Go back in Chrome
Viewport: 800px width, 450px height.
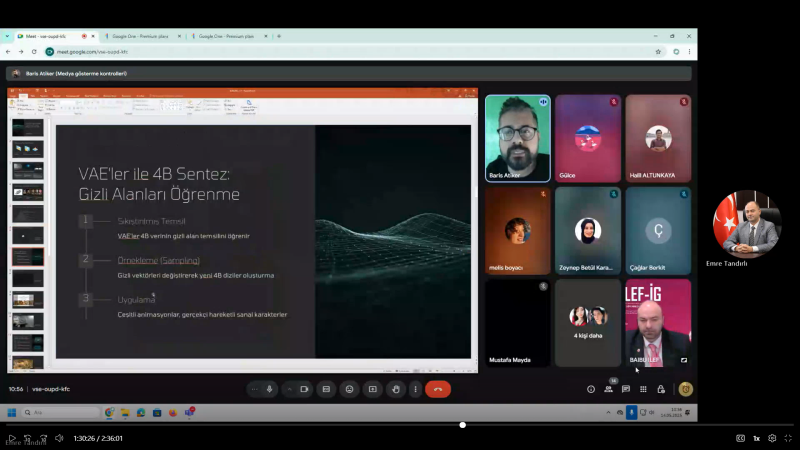point(8,52)
